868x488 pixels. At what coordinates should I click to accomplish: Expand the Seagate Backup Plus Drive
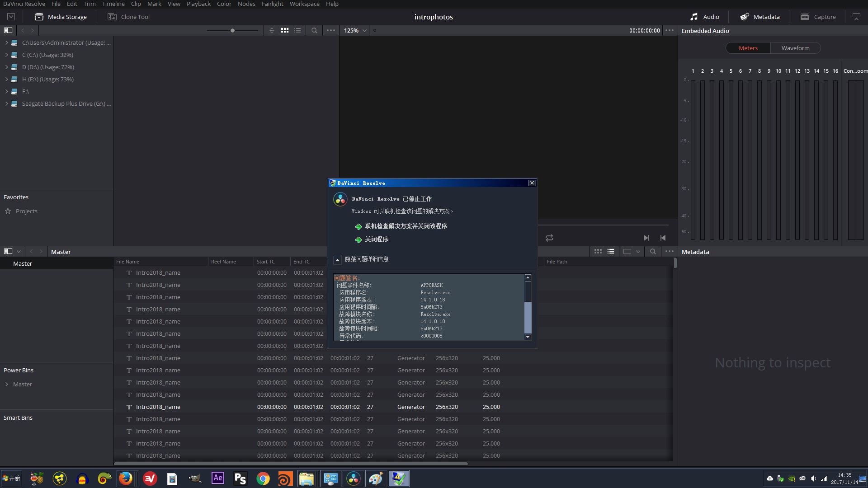[6, 103]
